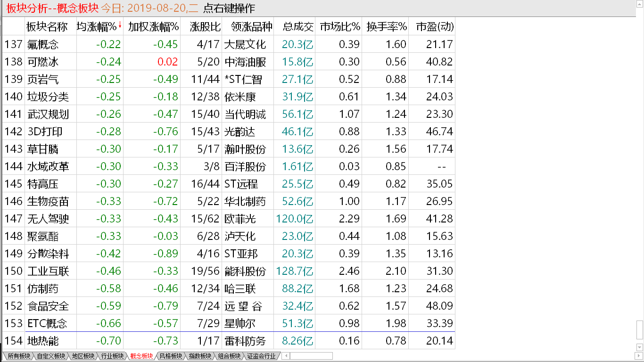Click the red sort-direction arrow on 均涨幅%
This screenshot has height=362, width=644.
(x=120, y=25)
